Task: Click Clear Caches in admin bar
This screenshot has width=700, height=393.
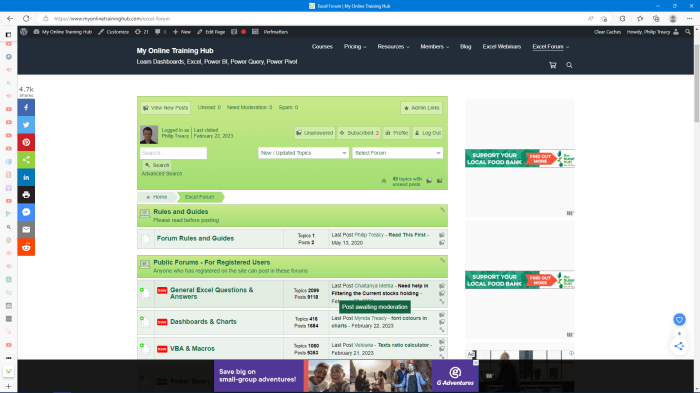Action: (x=607, y=32)
